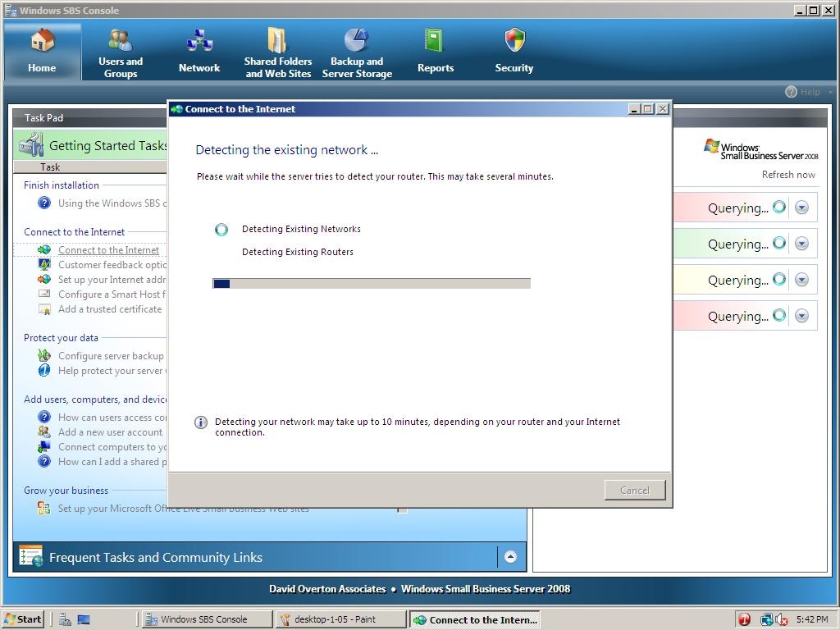Image resolution: width=840 pixels, height=630 pixels.
Task: Open the Security tab
Action: [514, 52]
